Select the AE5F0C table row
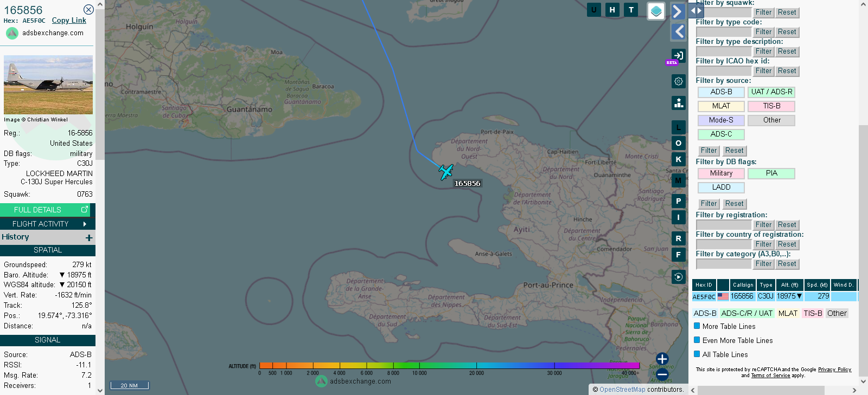 (774, 296)
